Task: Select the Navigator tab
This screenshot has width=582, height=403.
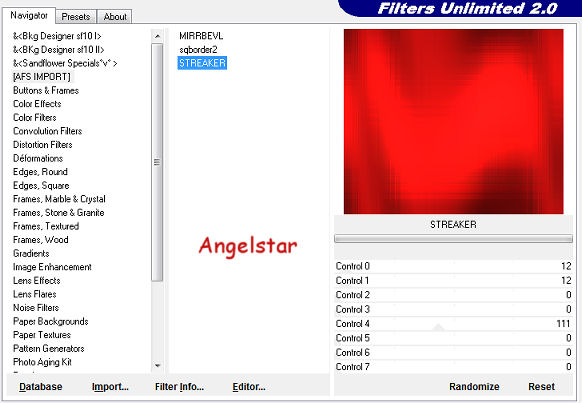Action: tap(29, 16)
